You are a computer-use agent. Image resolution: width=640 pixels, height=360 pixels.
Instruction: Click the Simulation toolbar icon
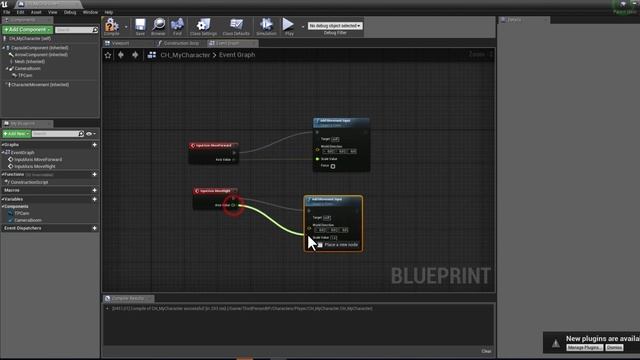(266, 24)
